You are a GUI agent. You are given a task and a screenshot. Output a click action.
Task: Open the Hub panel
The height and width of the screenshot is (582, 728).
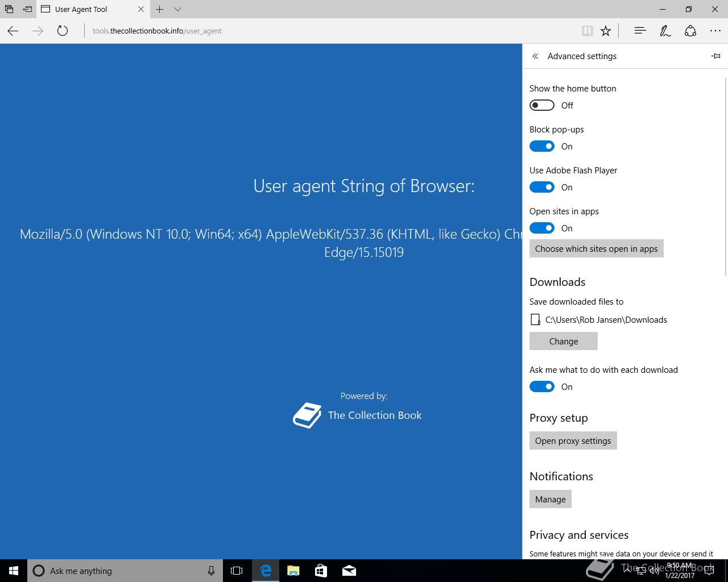click(x=640, y=31)
